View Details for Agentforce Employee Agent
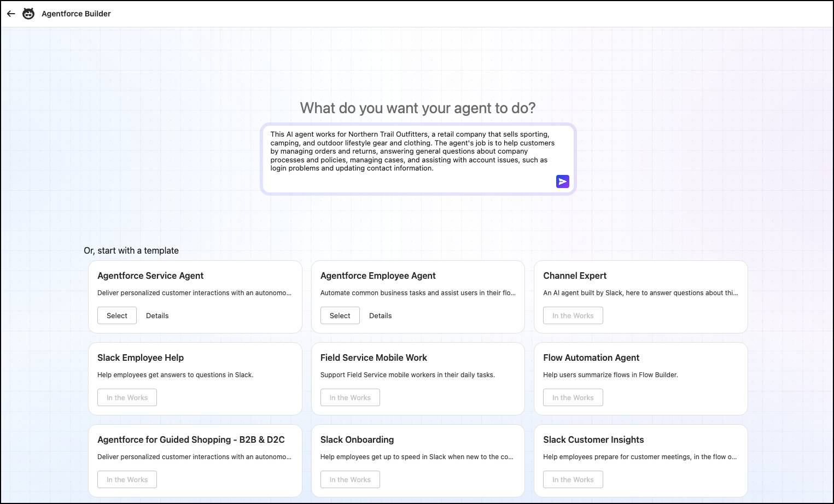Screen dimensions: 834x504 coord(381,315)
